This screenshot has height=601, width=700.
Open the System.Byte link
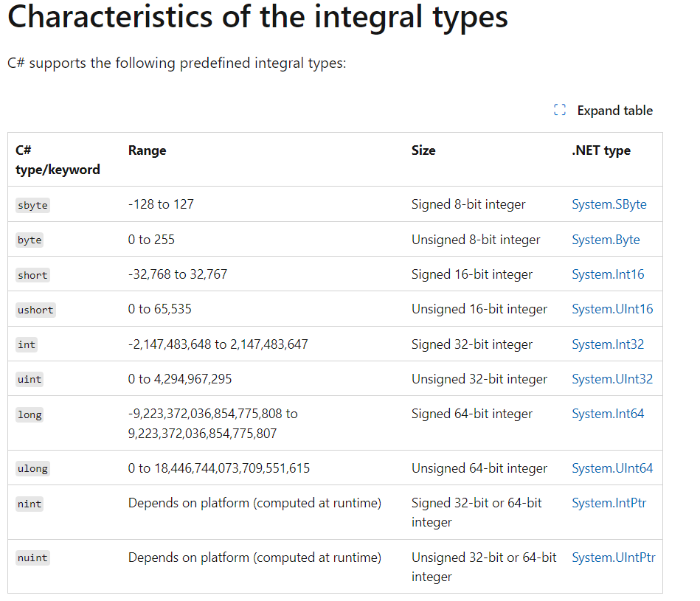tap(606, 240)
